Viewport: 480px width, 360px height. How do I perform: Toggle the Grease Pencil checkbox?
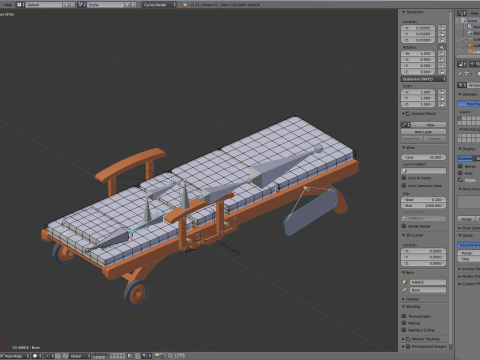[x=408, y=114]
